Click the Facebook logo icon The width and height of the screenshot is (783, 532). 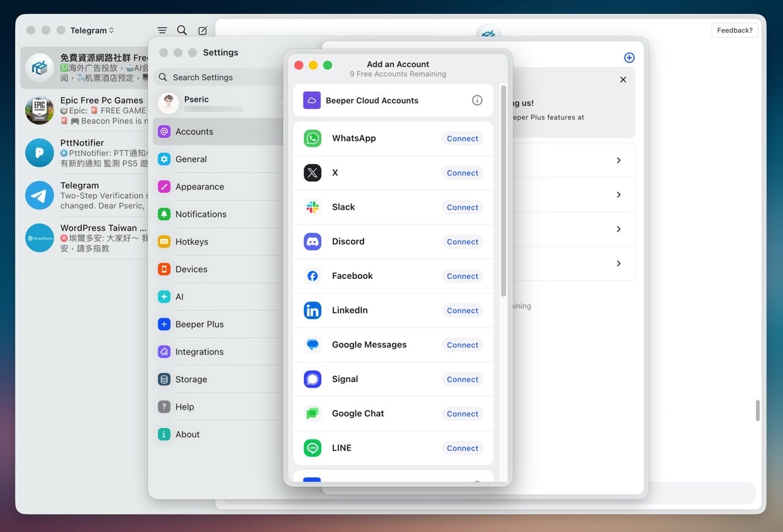click(313, 276)
